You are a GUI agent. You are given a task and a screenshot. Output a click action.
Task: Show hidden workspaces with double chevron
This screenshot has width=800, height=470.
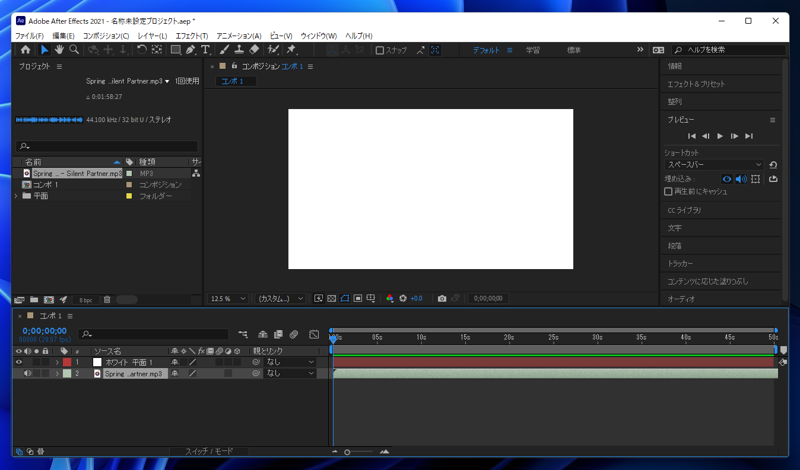640,50
